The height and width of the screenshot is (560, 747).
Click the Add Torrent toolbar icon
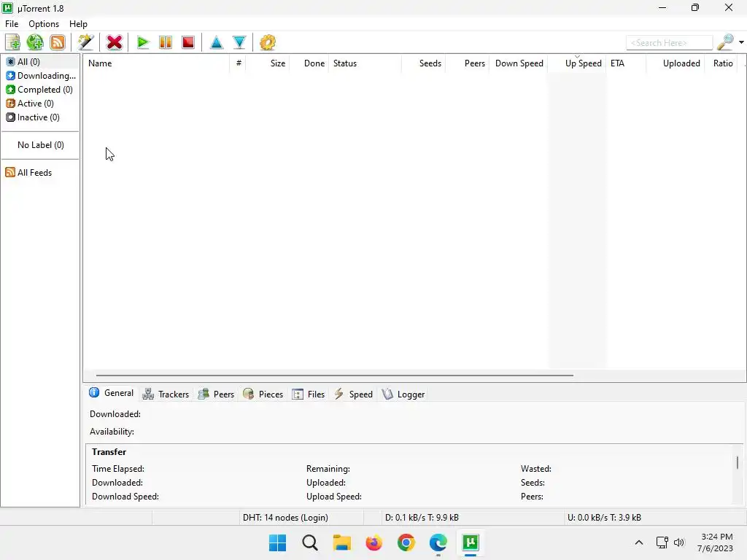click(13, 42)
